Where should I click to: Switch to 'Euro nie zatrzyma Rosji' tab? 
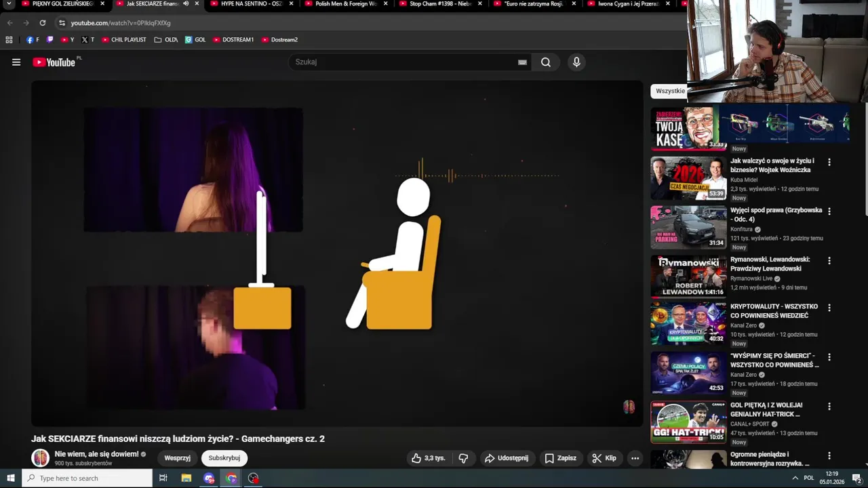(534, 4)
